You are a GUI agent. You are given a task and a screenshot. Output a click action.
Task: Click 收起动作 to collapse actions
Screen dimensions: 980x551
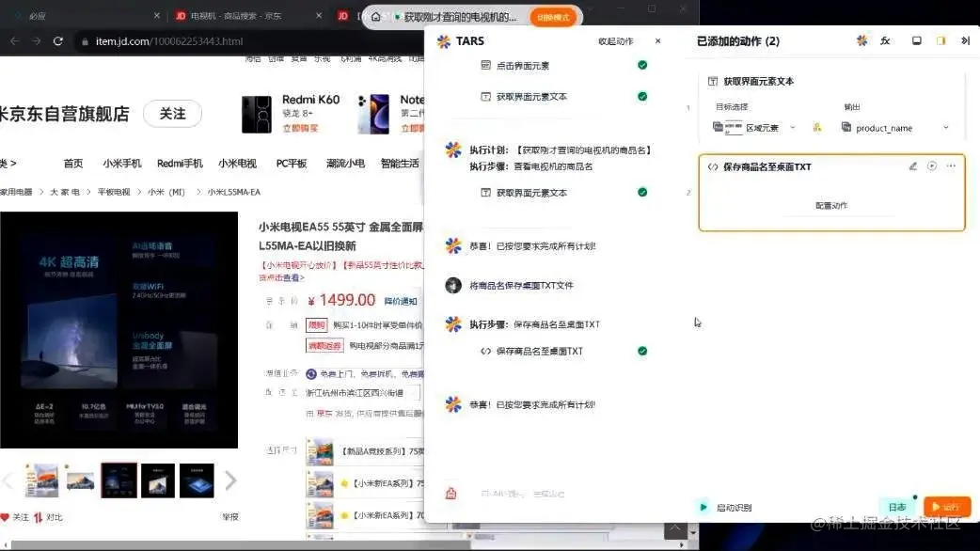pyautogui.click(x=616, y=41)
